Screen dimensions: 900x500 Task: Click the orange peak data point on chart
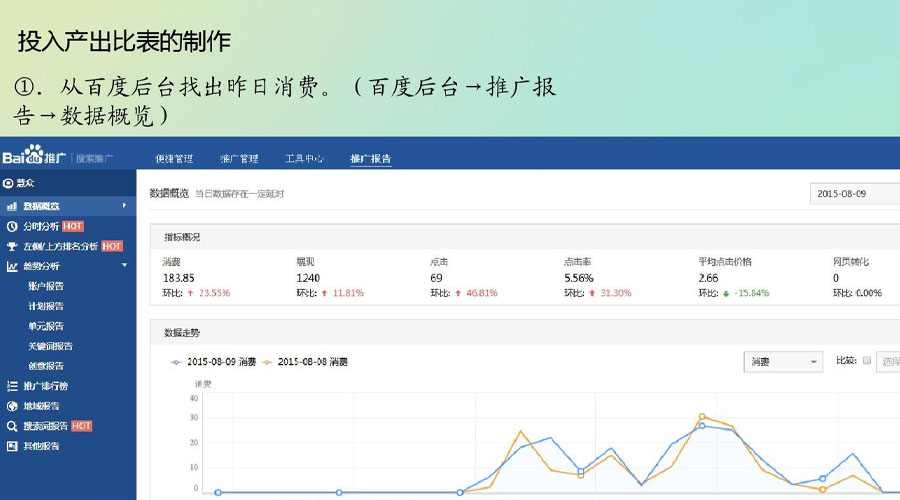[x=702, y=416]
